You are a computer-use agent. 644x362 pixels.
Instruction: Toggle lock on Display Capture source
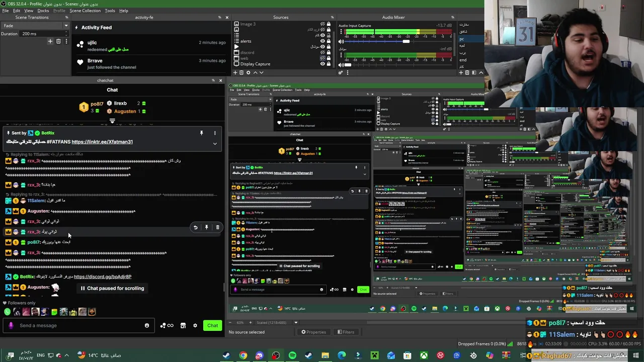(x=329, y=64)
